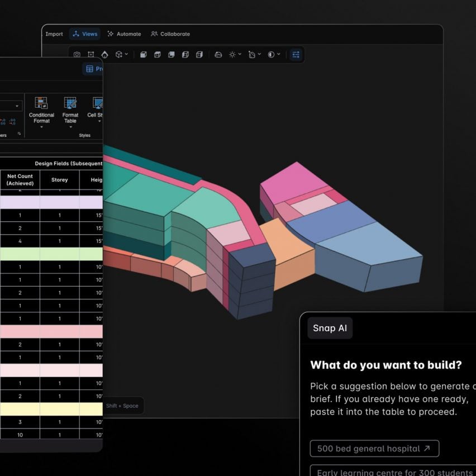Click the camera snapshot icon in the viewport toolbar

(x=77, y=54)
